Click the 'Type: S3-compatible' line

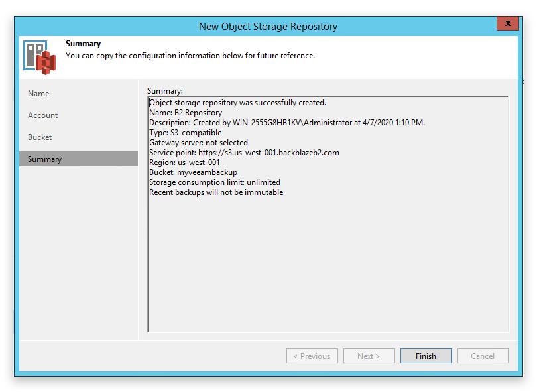click(x=185, y=133)
